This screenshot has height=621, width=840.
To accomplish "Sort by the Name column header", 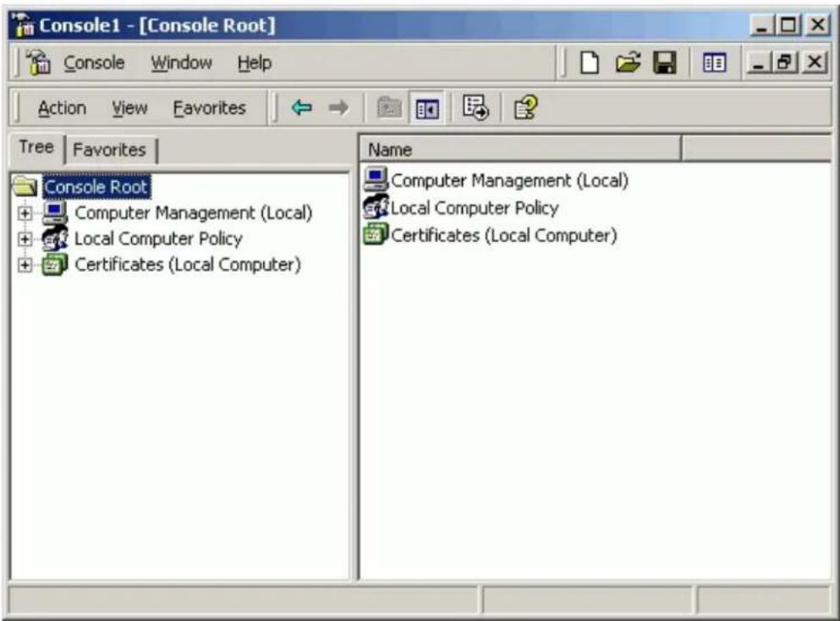I will [x=520, y=150].
